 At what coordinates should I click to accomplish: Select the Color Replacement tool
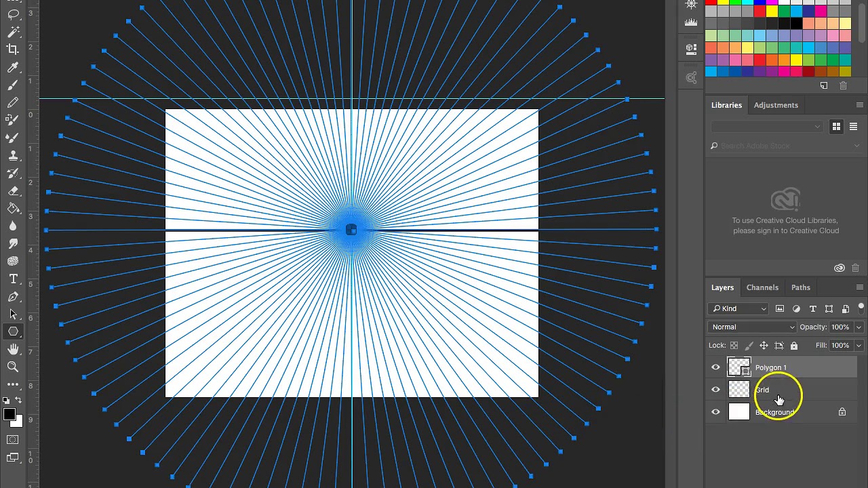coord(13,120)
